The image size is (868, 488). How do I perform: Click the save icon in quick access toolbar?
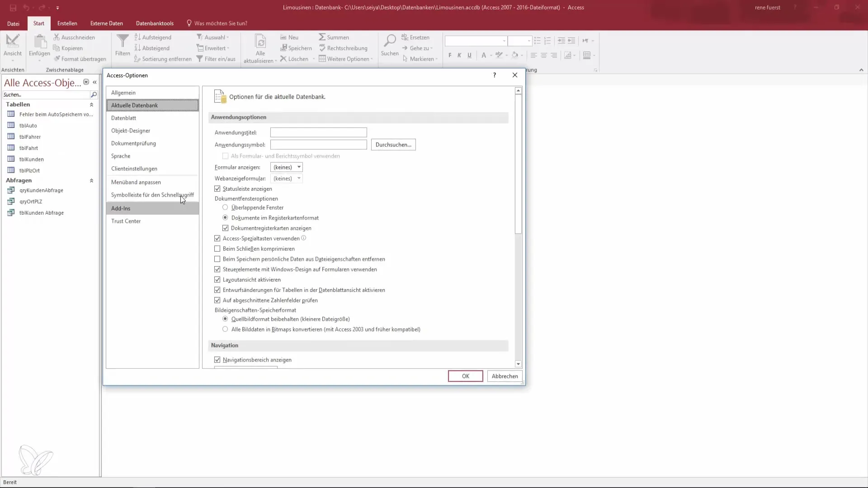click(13, 8)
